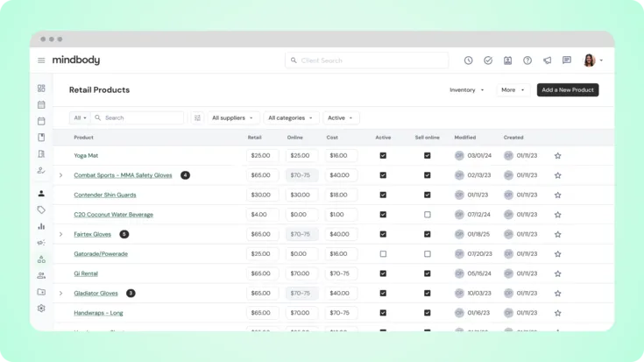Open the user profile avatar menu
The width and height of the screenshot is (644, 362).
(592, 60)
